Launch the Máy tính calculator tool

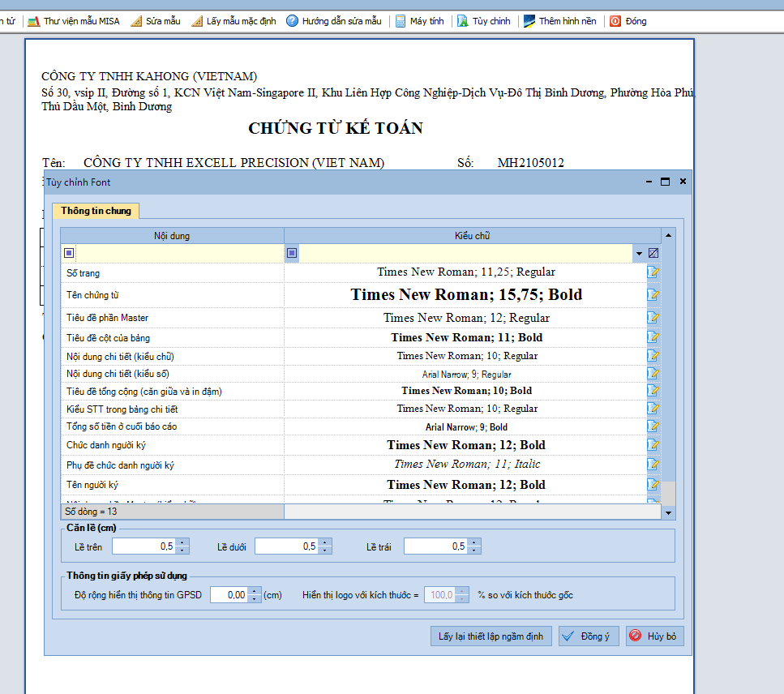point(419,21)
